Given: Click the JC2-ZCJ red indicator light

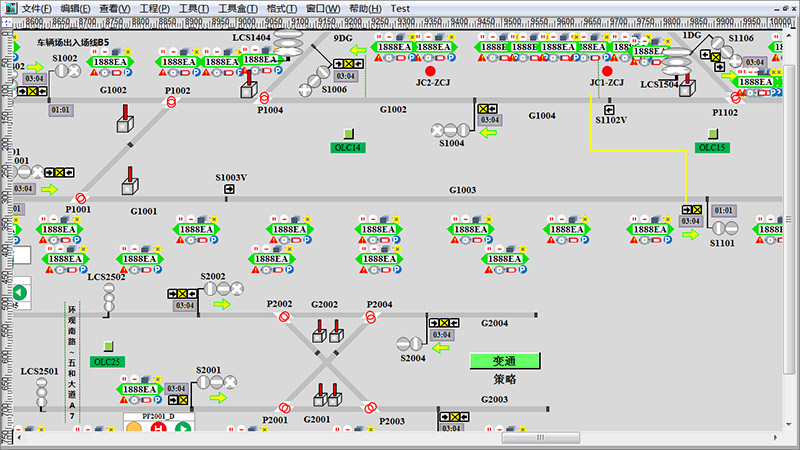Looking at the screenshot, I should click(x=430, y=71).
